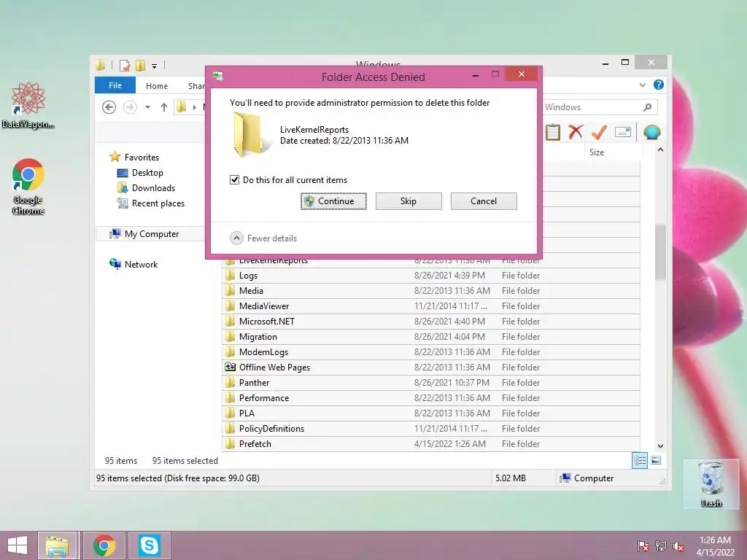Viewport: 747px width, 560px height.
Task: Select the Migration folder
Action: pos(431,337)
